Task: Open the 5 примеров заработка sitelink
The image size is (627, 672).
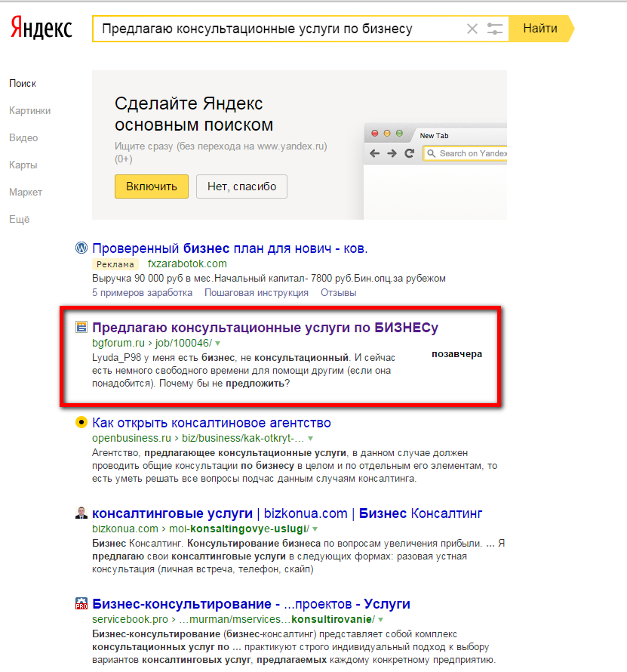Action: click(142, 293)
